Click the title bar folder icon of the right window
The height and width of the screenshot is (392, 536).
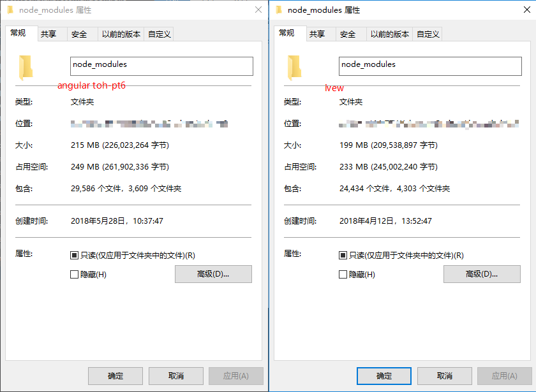coord(279,10)
